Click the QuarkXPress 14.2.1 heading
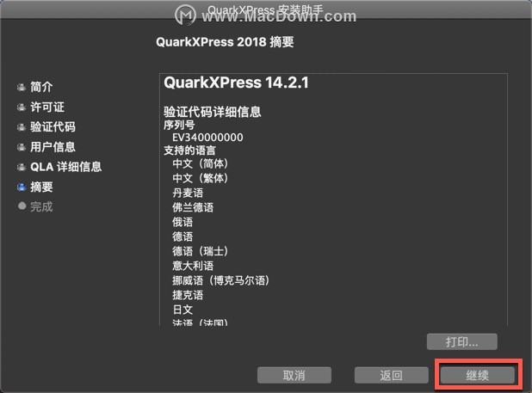This screenshot has width=532, height=393. pyautogui.click(x=236, y=83)
